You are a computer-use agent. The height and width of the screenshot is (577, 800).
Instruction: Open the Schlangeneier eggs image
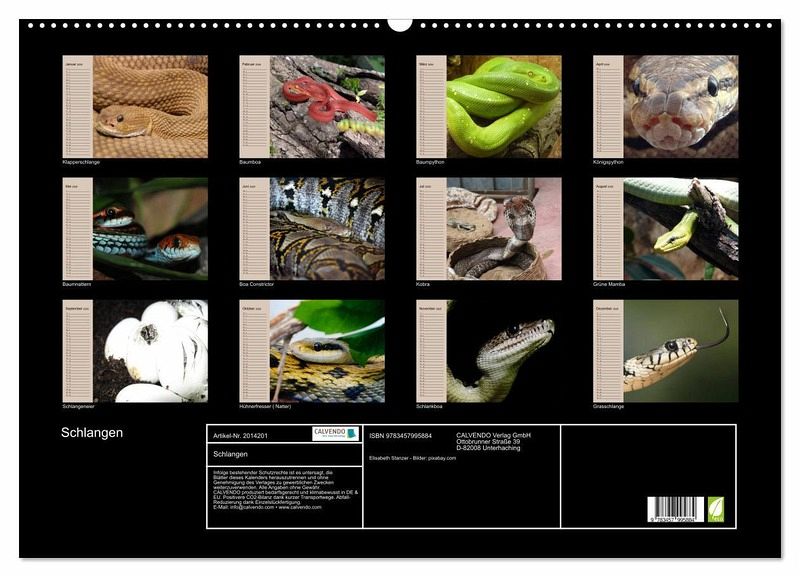pos(135,351)
